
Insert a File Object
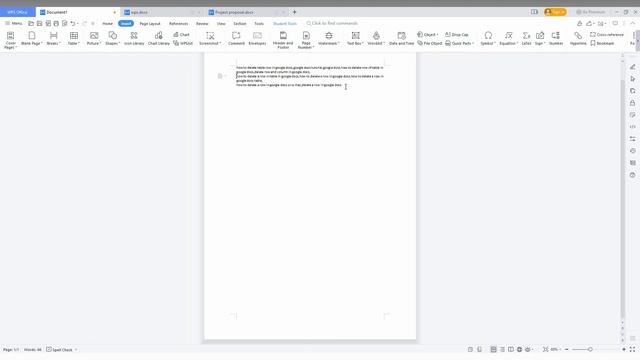click(430, 43)
